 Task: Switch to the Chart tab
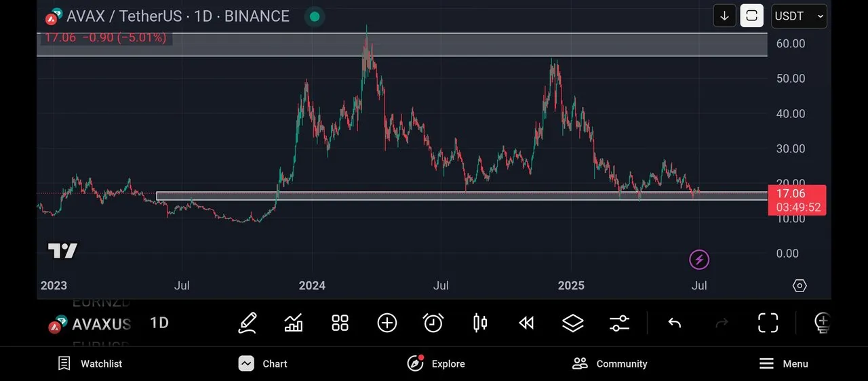263,363
